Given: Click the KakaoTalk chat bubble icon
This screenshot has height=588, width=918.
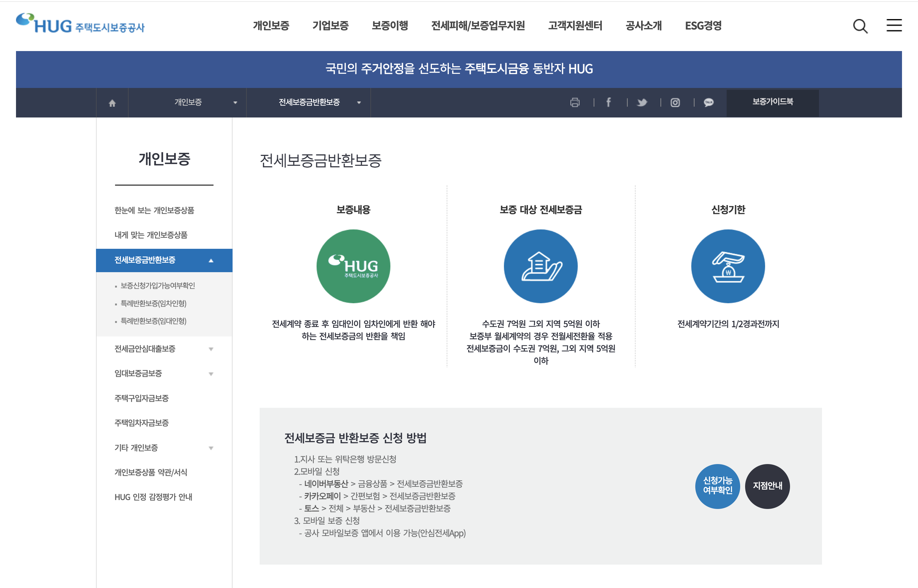Looking at the screenshot, I should coord(709,102).
